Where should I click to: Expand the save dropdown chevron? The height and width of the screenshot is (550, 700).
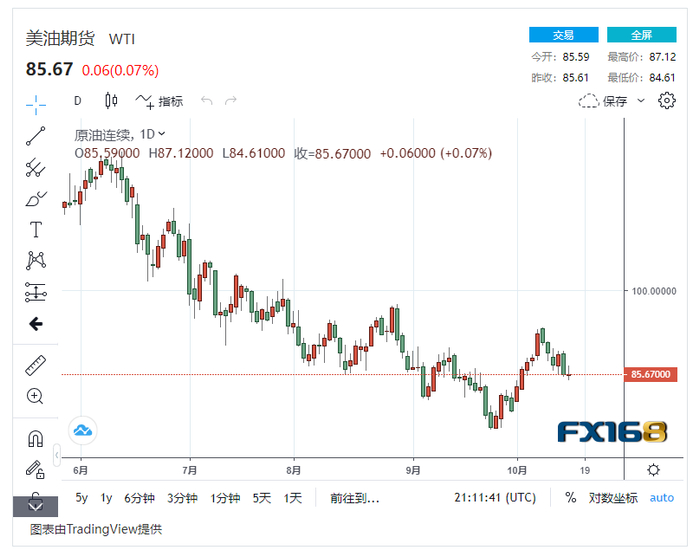click(x=641, y=100)
